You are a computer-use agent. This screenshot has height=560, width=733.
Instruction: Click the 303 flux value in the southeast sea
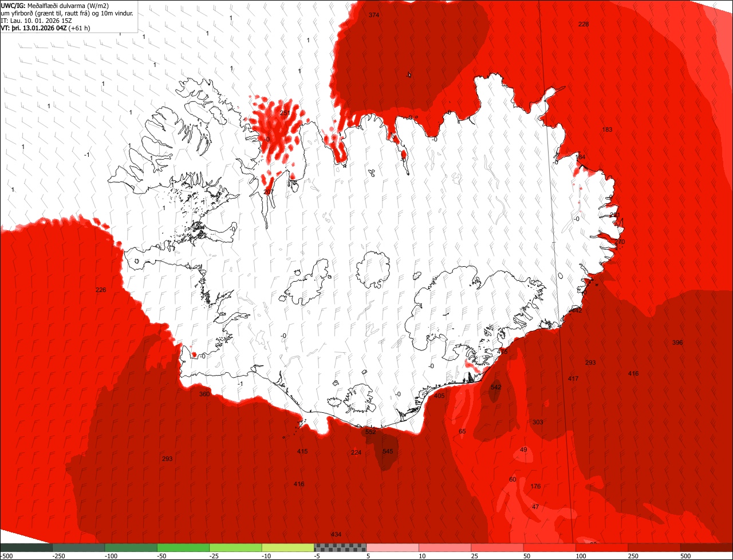pyautogui.click(x=538, y=422)
